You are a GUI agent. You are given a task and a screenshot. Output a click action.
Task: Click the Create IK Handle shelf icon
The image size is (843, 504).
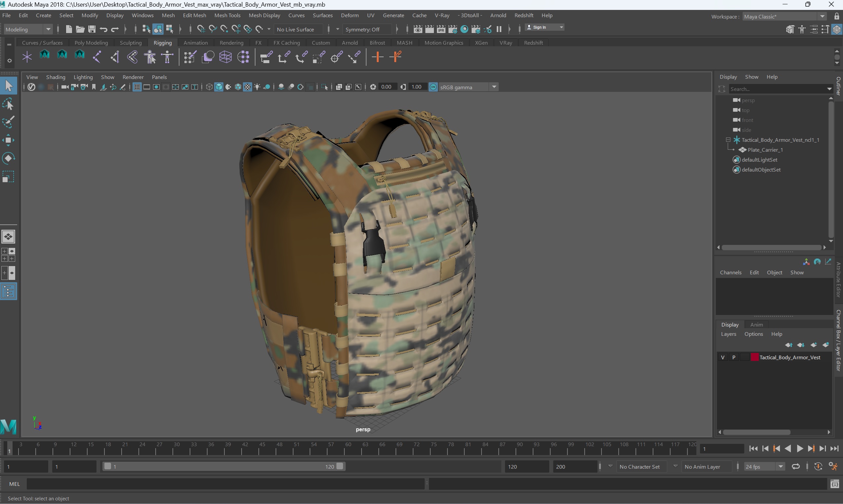pos(115,57)
